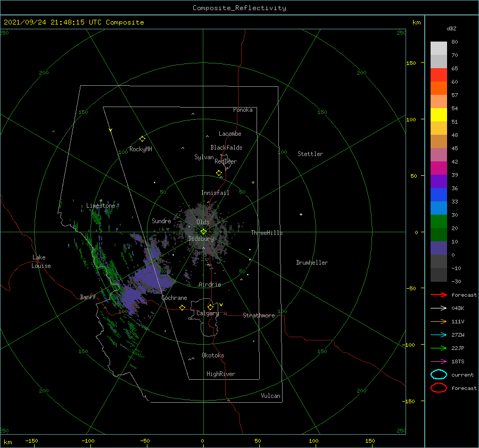Click the RedDeer city label
This screenshot has height=448, width=479.
(226, 161)
